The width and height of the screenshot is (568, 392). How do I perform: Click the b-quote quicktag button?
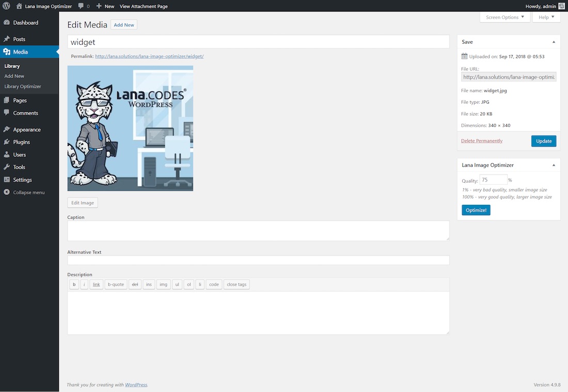pyautogui.click(x=116, y=285)
